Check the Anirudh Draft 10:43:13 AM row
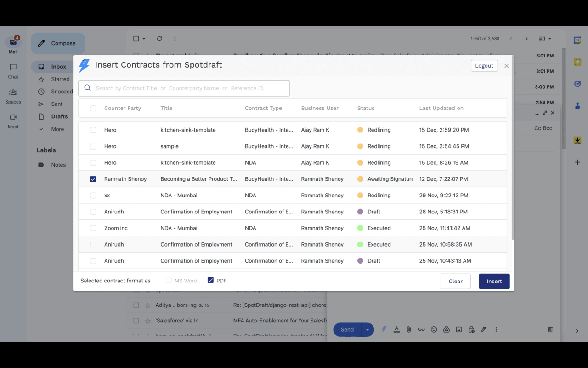The image size is (588, 368). pos(93,261)
